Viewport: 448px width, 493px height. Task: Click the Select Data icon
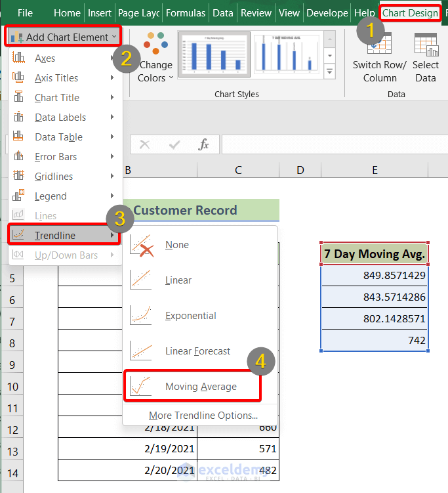(x=426, y=45)
